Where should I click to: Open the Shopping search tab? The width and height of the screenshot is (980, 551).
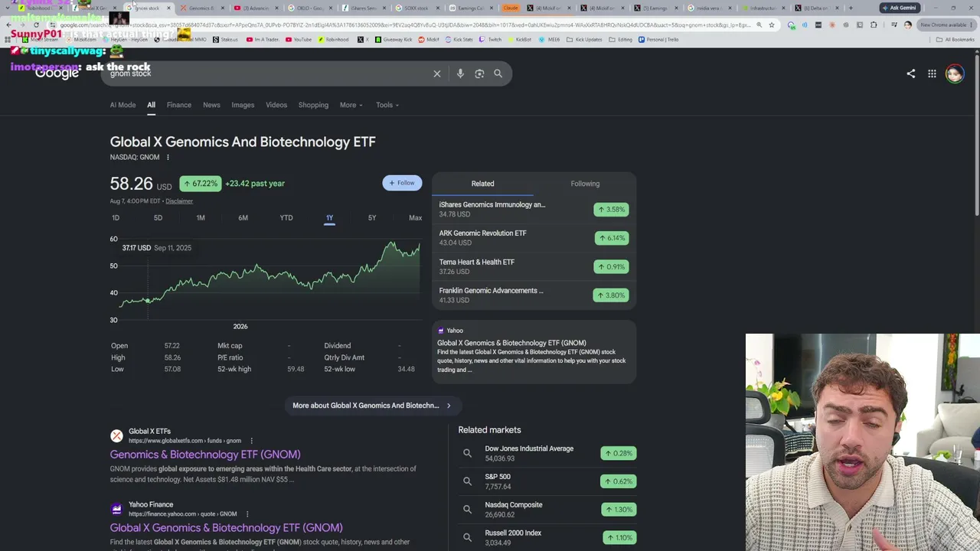click(313, 105)
